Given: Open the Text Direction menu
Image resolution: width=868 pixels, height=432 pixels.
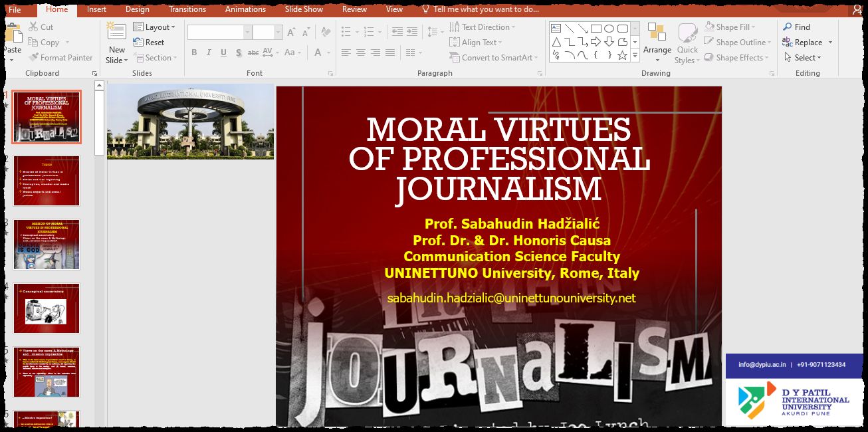Looking at the screenshot, I should 483,27.
